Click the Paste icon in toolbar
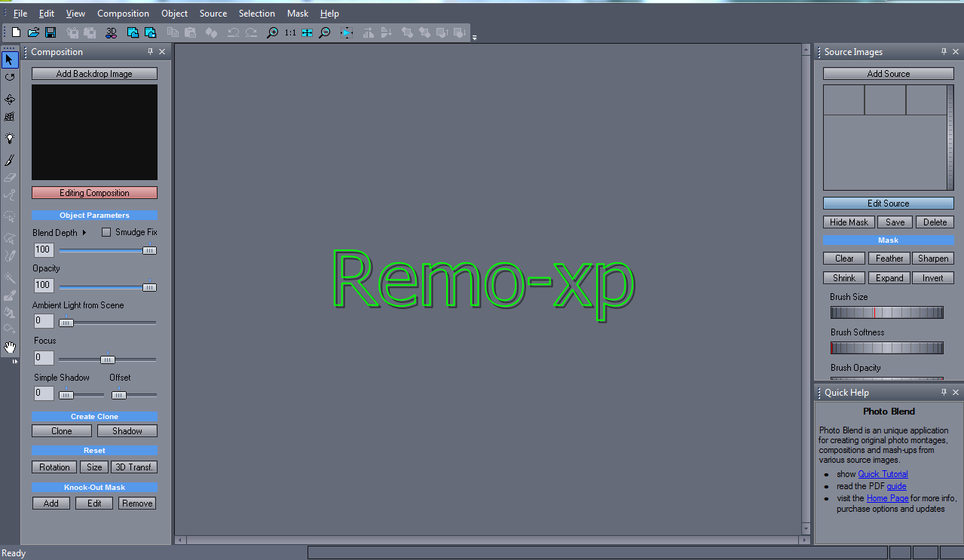 (x=190, y=32)
